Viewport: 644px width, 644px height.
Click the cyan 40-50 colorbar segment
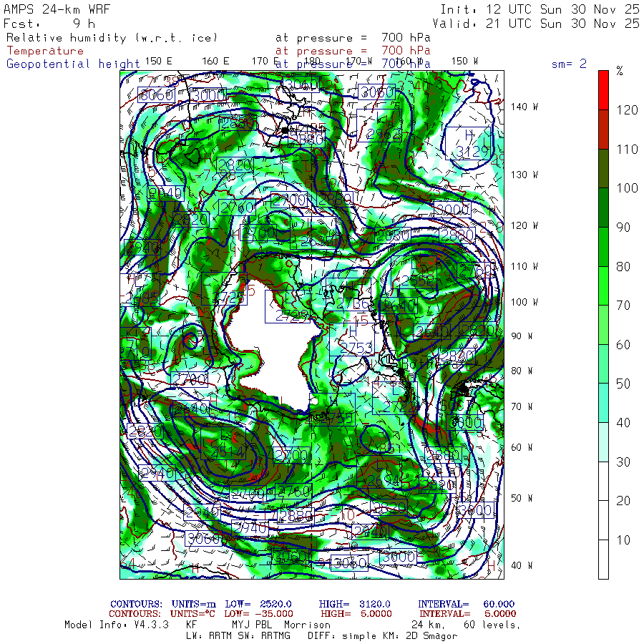coord(604,402)
